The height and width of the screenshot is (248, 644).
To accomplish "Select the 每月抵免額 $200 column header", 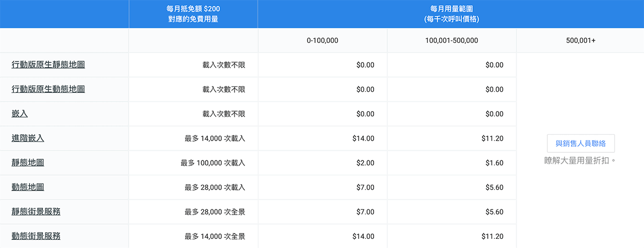I will tap(193, 14).
